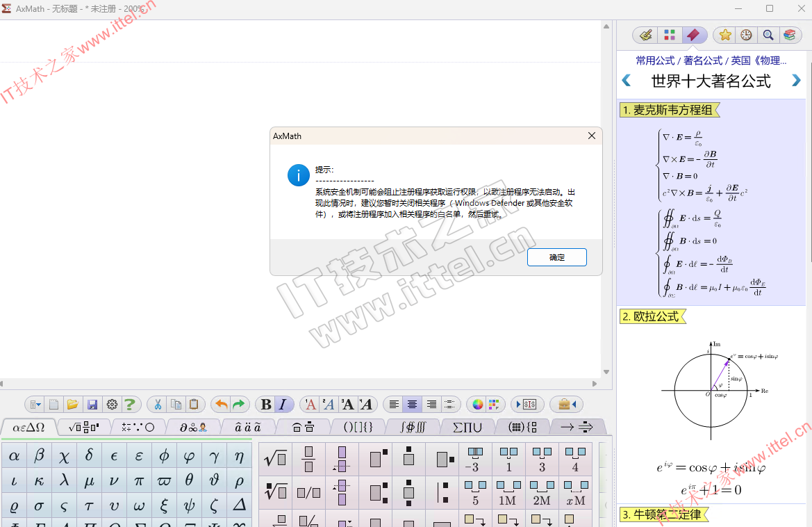Insert the 2M spacing template
The width and height of the screenshot is (812, 527).
[x=542, y=492]
